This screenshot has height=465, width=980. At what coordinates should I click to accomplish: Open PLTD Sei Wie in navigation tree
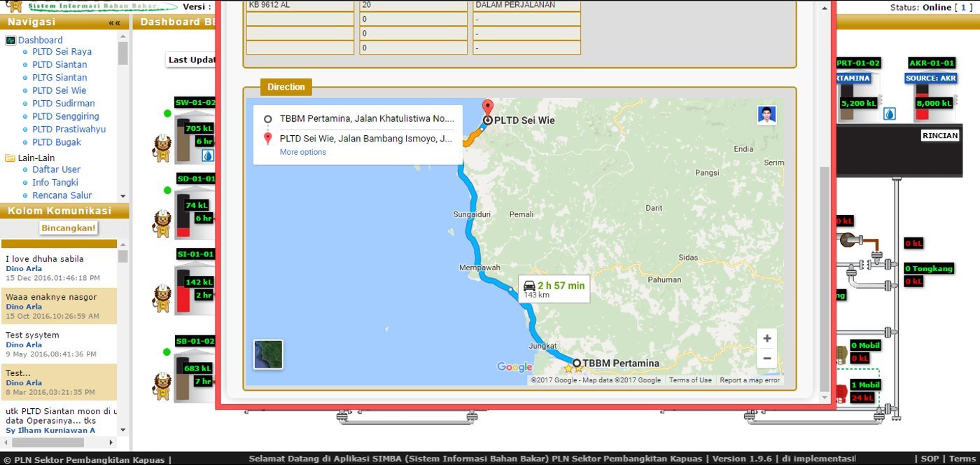point(59,90)
